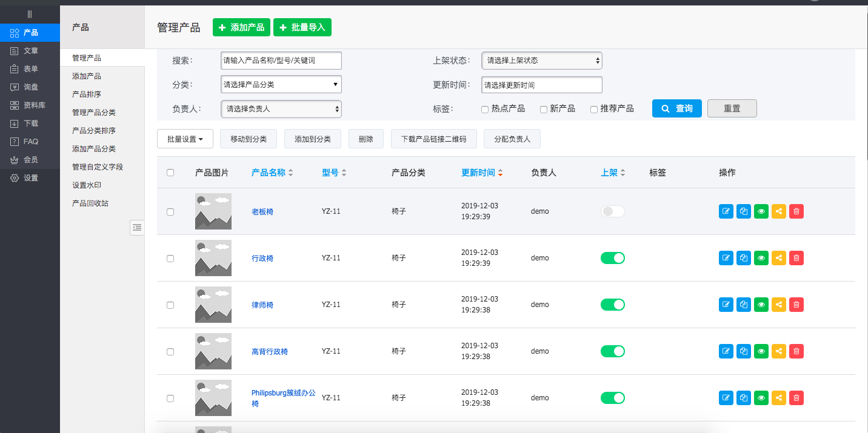The width and height of the screenshot is (868, 433).
Task: Sort by 更新时间 using the column sort arrows
Action: click(x=500, y=173)
